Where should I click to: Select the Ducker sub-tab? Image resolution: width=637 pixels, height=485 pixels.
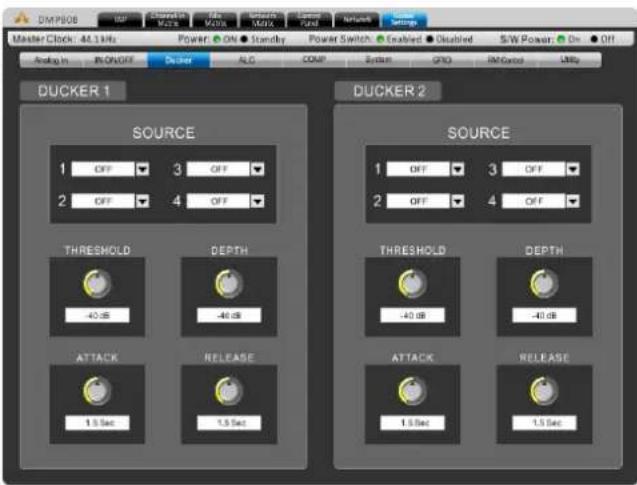179,60
